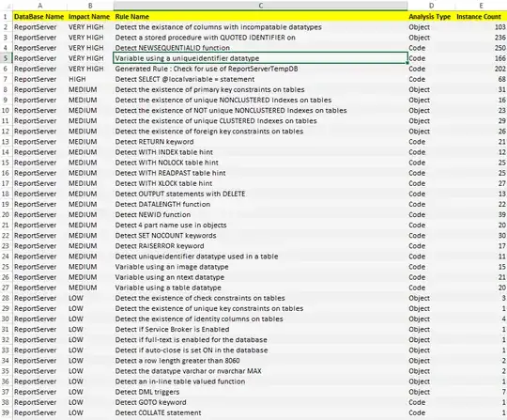Image resolution: width=507 pixels, height=420 pixels.
Task: Click the 'HIGH' impact cell in row 7
Action: tap(90, 79)
